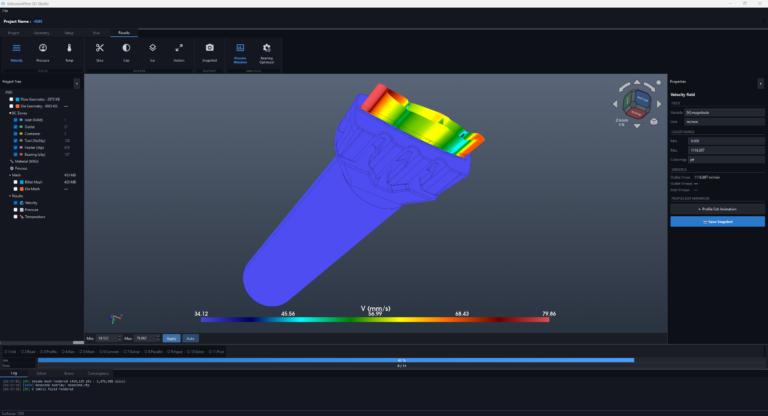Click the blue face of navigation cube
The width and height of the screenshot is (768, 416).
pos(642,99)
